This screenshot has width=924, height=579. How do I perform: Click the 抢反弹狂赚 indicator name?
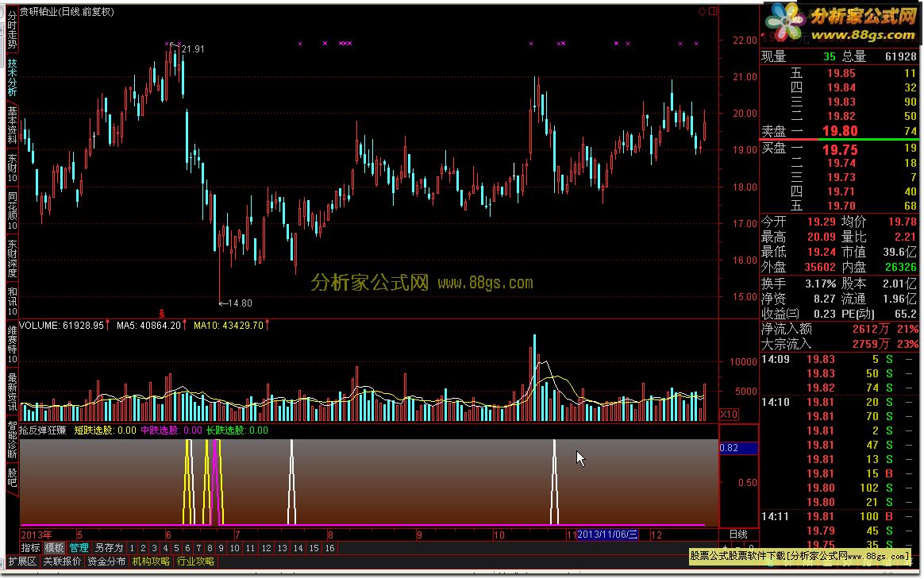point(43,430)
